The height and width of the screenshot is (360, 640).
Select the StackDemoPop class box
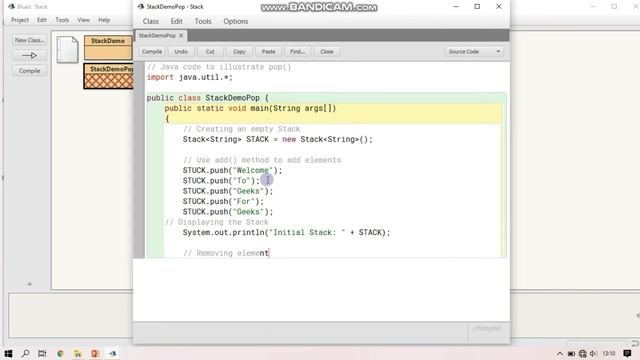click(x=108, y=76)
